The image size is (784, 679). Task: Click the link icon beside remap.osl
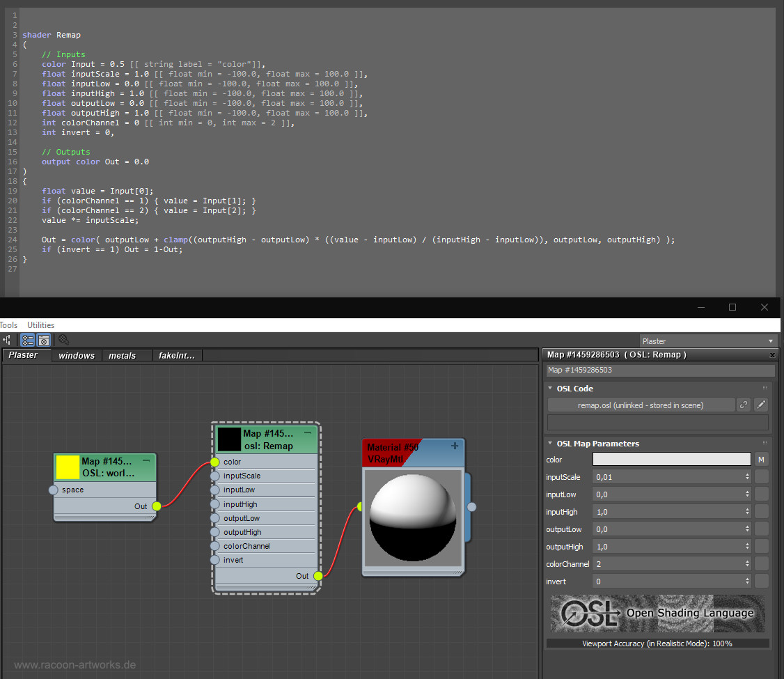(x=744, y=405)
